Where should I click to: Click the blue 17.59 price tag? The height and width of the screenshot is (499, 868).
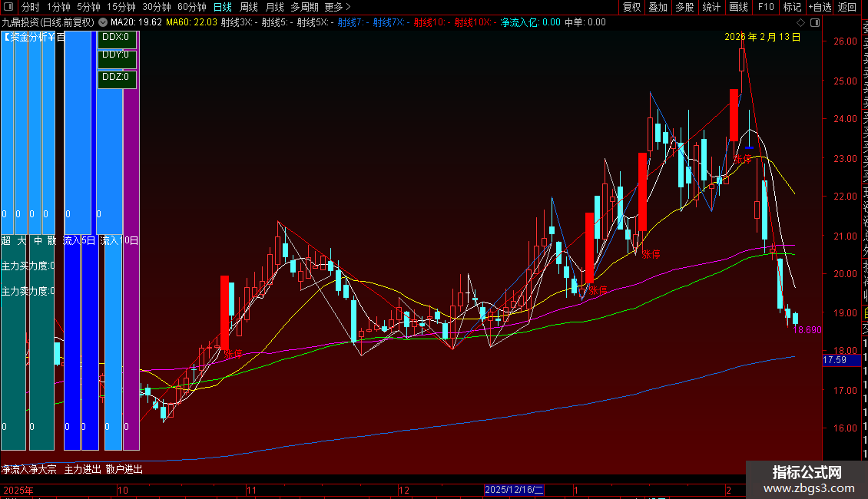(841, 360)
